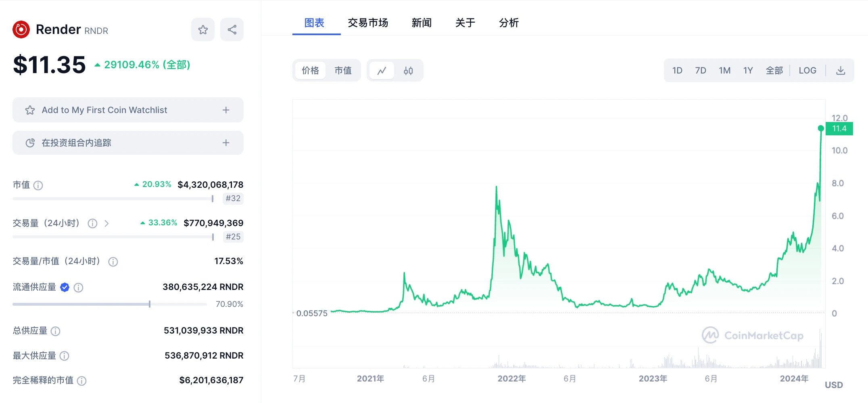868x403 pixels.
Task: Click the verified badge next to 流通供应量
Action: [x=64, y=287]
